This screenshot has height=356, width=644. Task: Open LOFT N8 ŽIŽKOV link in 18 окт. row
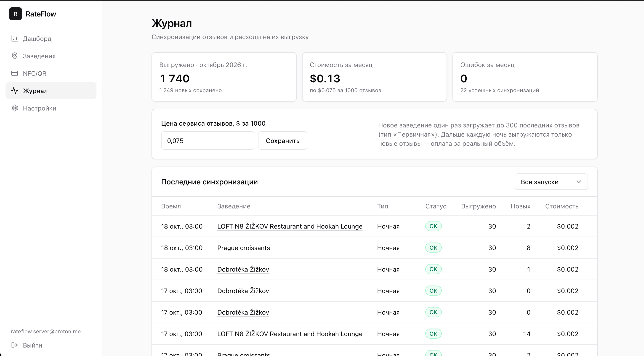click(x=290, y=226)
